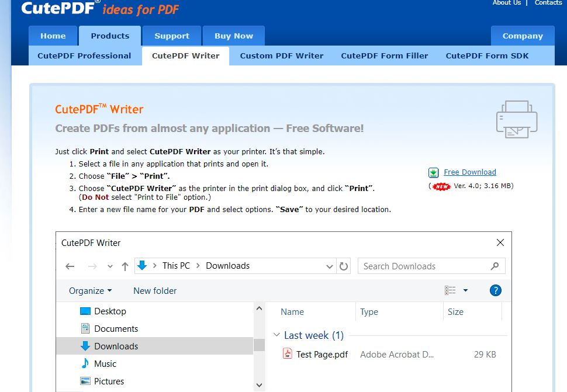
Task: Click the blue download arrow in address bar
Action: coord(142,266)
